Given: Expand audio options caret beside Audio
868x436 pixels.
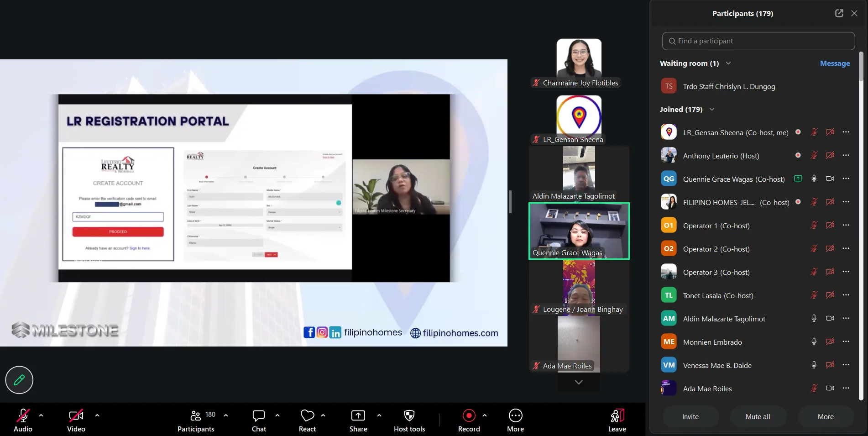Looking at the screenshot, I should coord(41,415).
